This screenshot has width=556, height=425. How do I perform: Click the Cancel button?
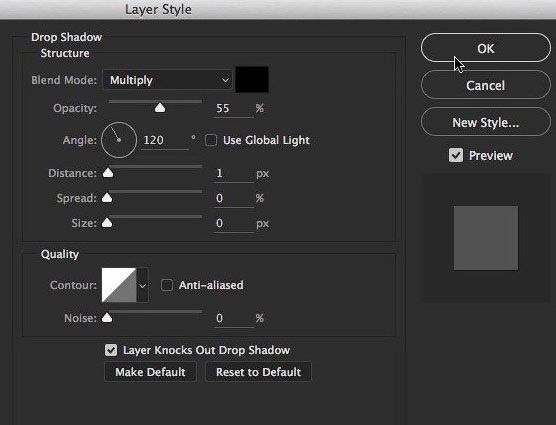coord(486,85)
